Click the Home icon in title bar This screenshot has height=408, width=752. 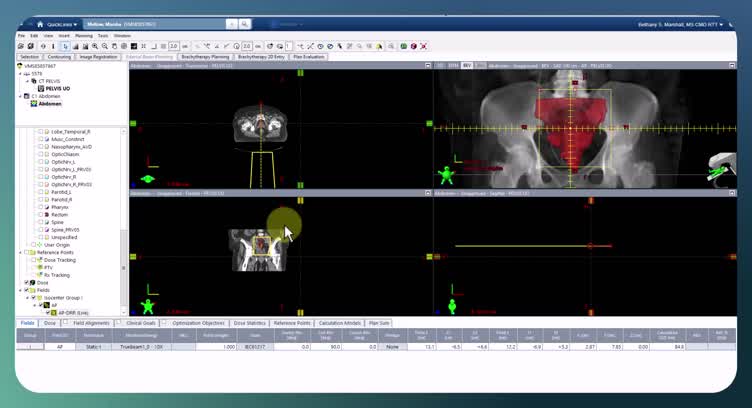[40, 24]
